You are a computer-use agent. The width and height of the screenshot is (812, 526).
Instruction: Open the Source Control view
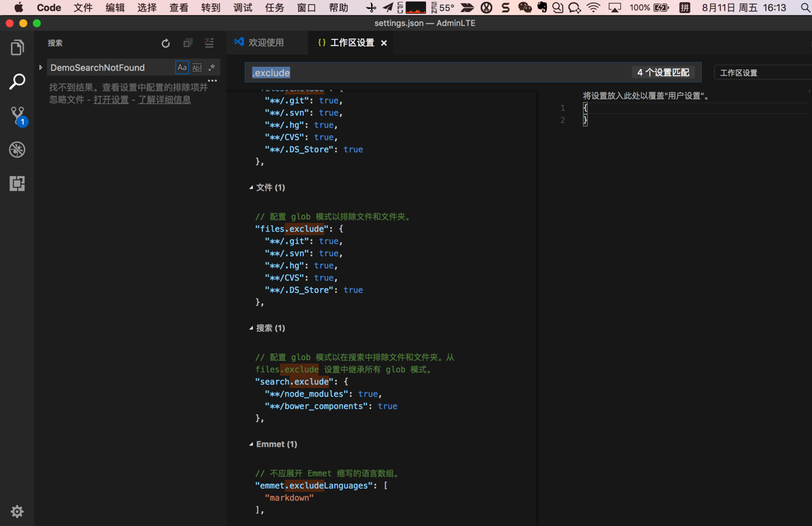click(x=17, y=116)
